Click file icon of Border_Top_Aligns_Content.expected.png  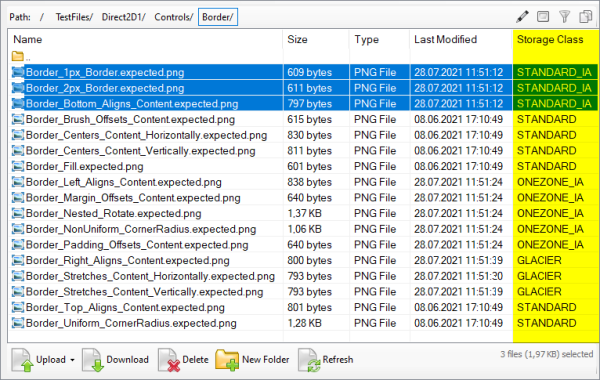18,308
